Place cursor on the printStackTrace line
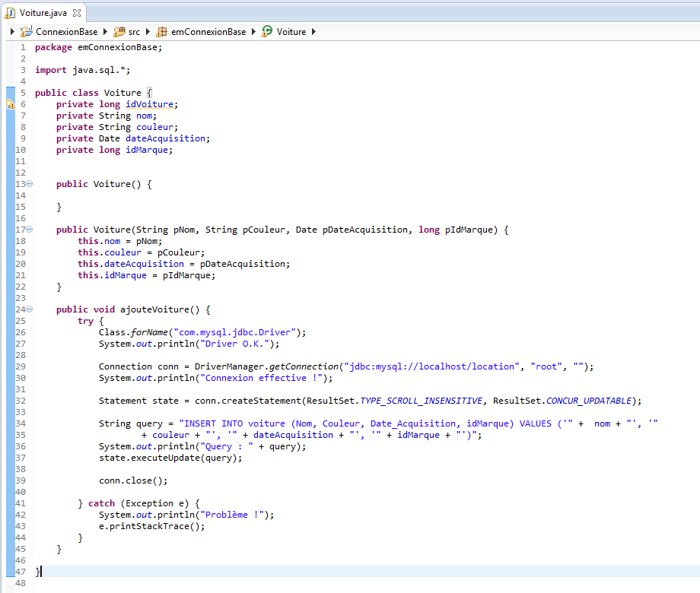The height and width of the screenshot is (593, 700). click(152, 526)
